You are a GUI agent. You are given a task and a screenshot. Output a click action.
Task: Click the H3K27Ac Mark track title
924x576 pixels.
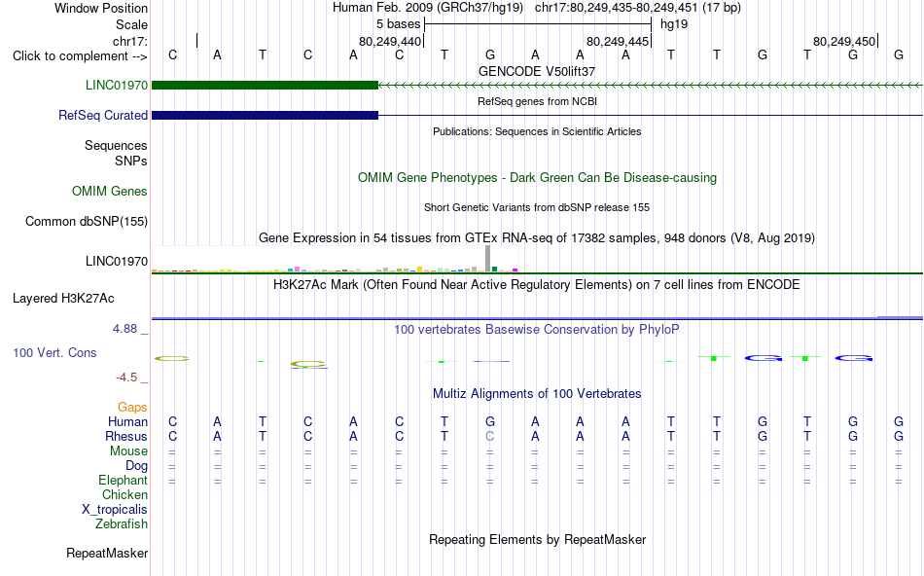click(537, 285)
